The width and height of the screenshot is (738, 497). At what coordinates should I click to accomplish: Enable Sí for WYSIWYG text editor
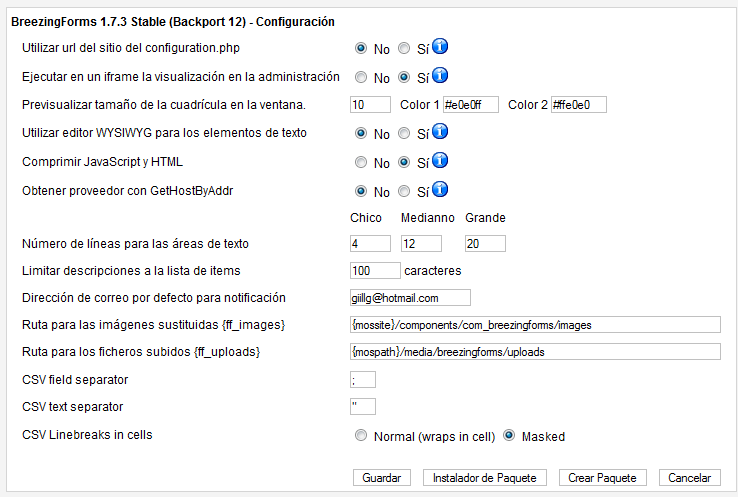coord(404,133)
